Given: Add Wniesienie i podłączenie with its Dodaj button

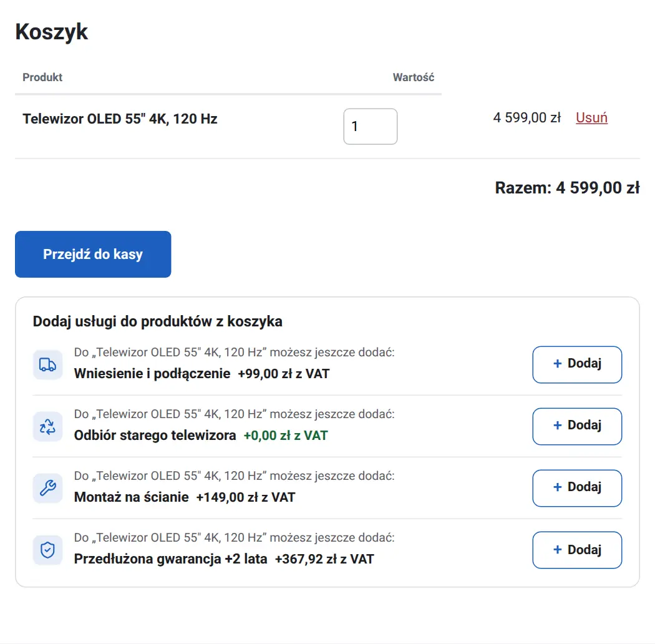Looking at the screenshot, I should click(577, 364).
